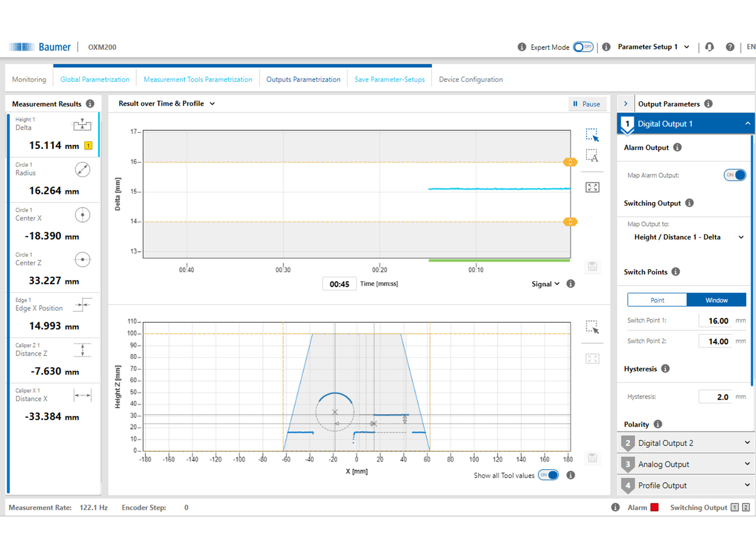This screenshot has width=756, height=554.
Task: Click Polarity info icon
Action: click(658, 424)
